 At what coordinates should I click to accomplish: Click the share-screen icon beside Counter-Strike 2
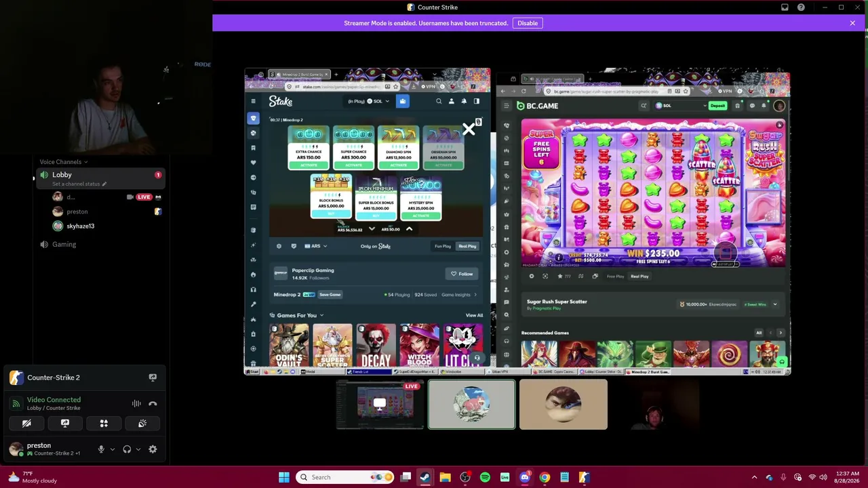tap(153, 378)
